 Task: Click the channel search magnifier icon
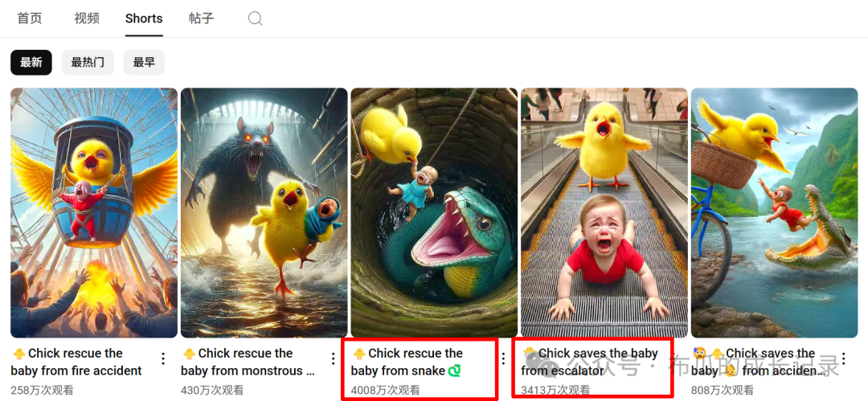[x=255, y=18]
